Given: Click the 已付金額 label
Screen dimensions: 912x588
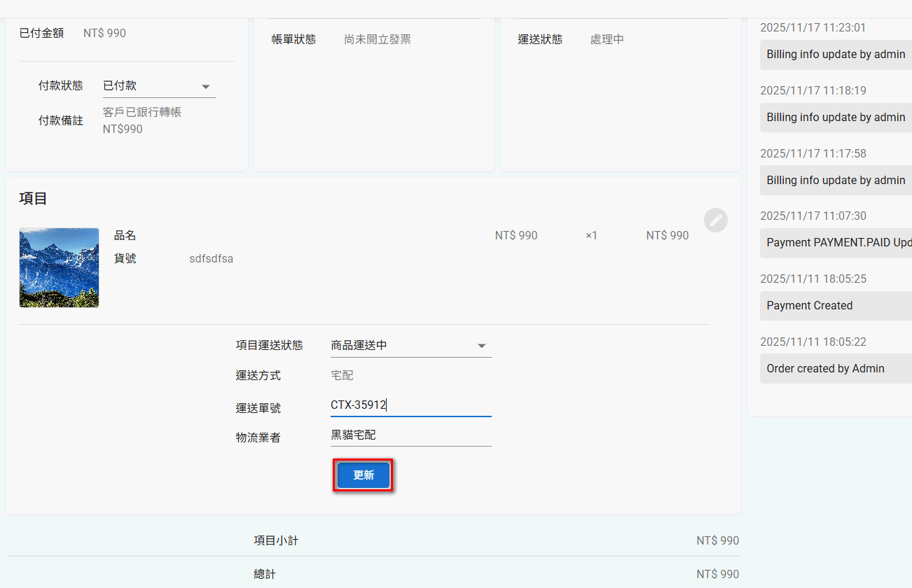Looking at the screenshot, I should (41, 33).
